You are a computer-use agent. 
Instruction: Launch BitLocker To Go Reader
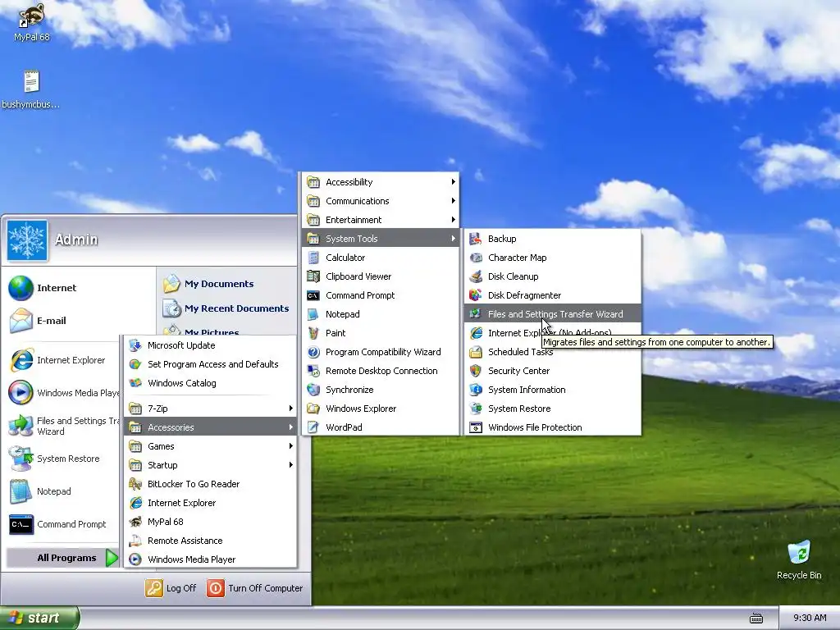210,484
